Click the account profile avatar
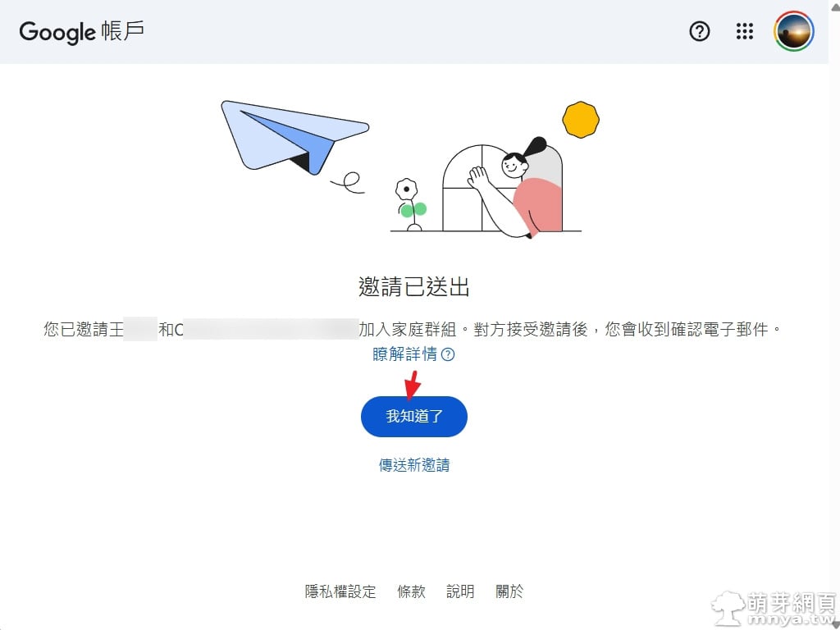The height and width of the screenshot is (630, 840). click(793, 32)
